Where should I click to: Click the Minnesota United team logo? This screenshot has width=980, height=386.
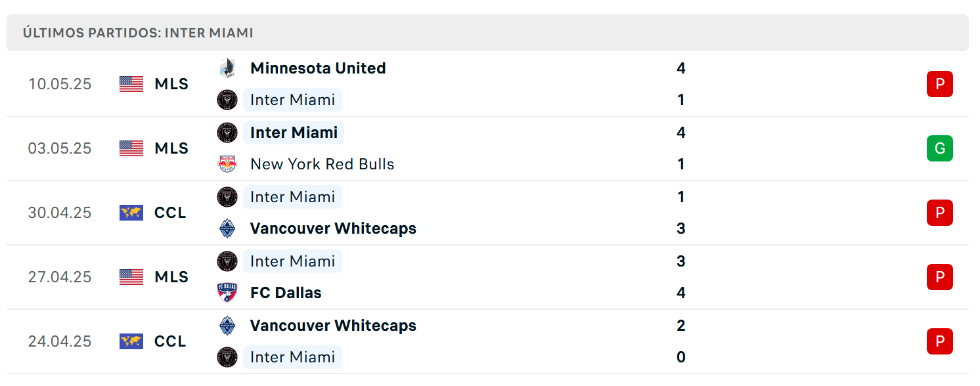pyautogui.click(x=227, y=68)
